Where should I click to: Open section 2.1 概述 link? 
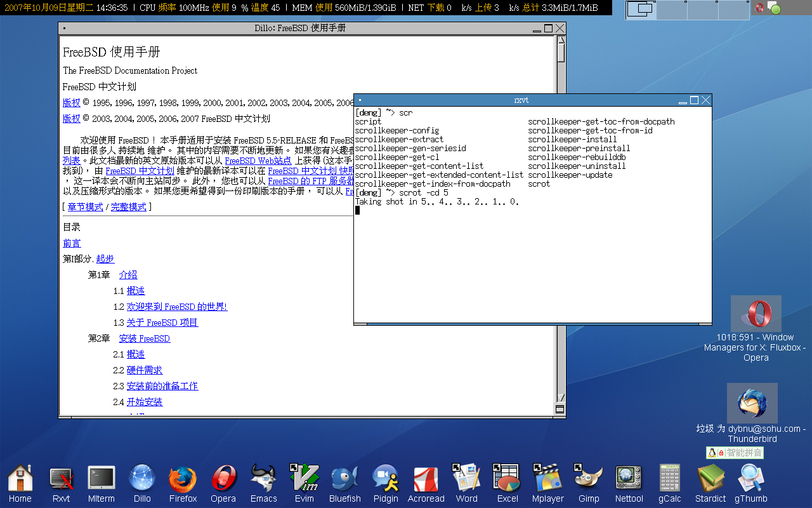[x=136, y=354]
